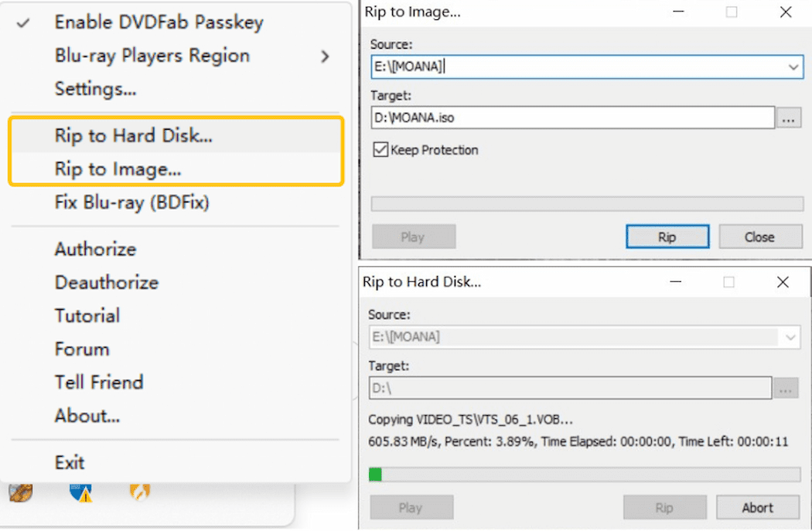The image size is (812, 531).
Task: Click the Rip button in Rip to Image
Action: click(x=667, y=236)
